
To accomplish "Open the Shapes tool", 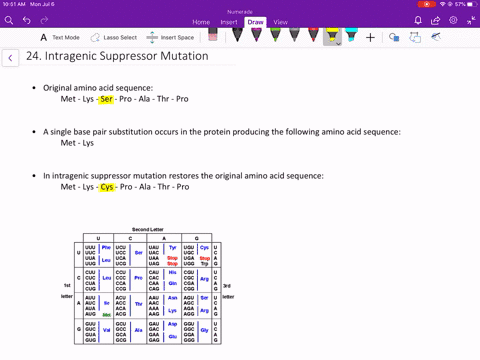I will (394, 37).
